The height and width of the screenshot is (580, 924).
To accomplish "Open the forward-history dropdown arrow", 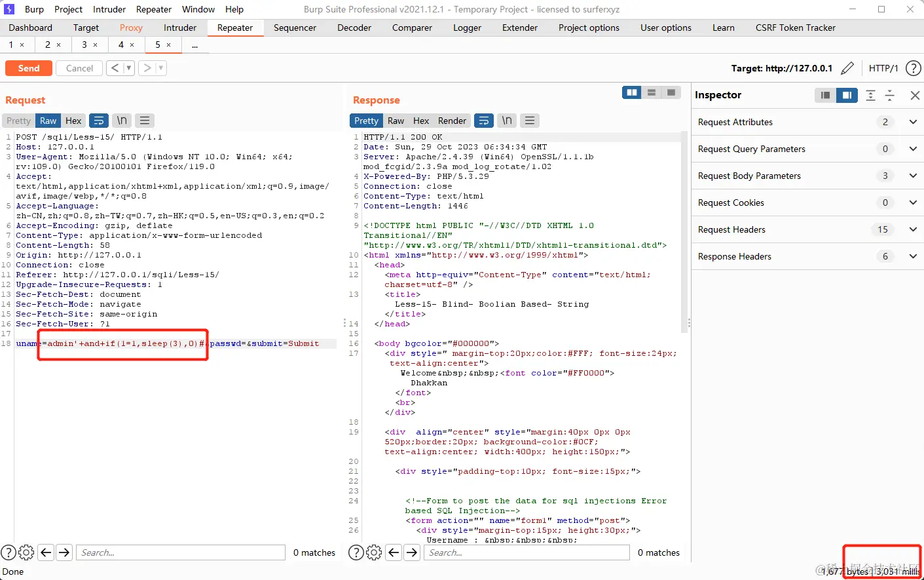I will [x=161, y=68].
